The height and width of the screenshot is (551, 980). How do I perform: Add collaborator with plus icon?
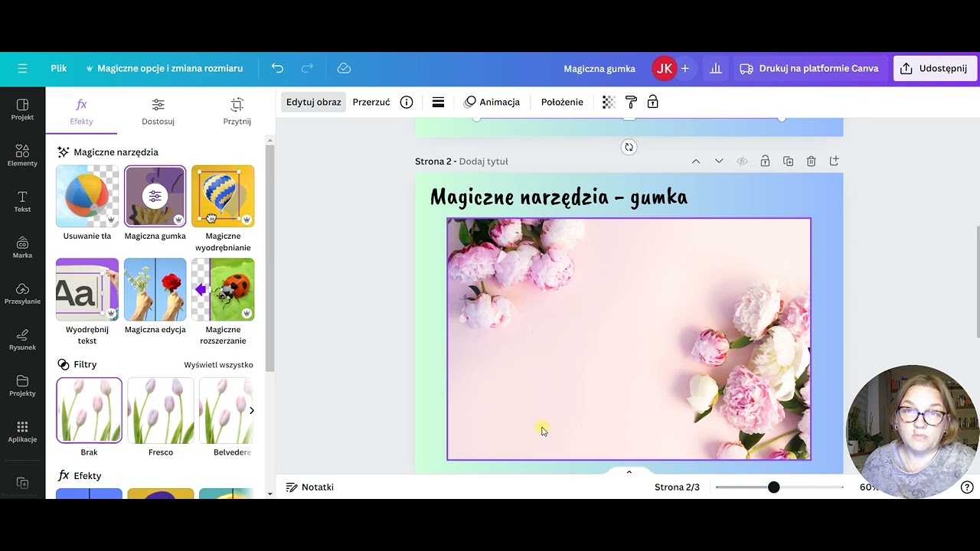[x=685, y=68]
